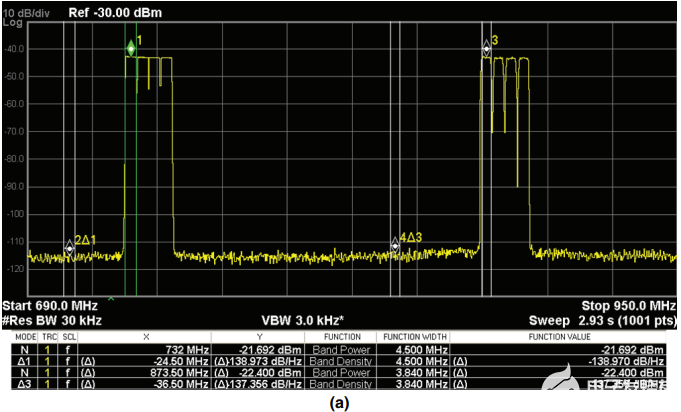Click the Δ3 mode cell
The height and width of the screenshot is (412, 681).
pyautogui.click(x=24, y=384)
